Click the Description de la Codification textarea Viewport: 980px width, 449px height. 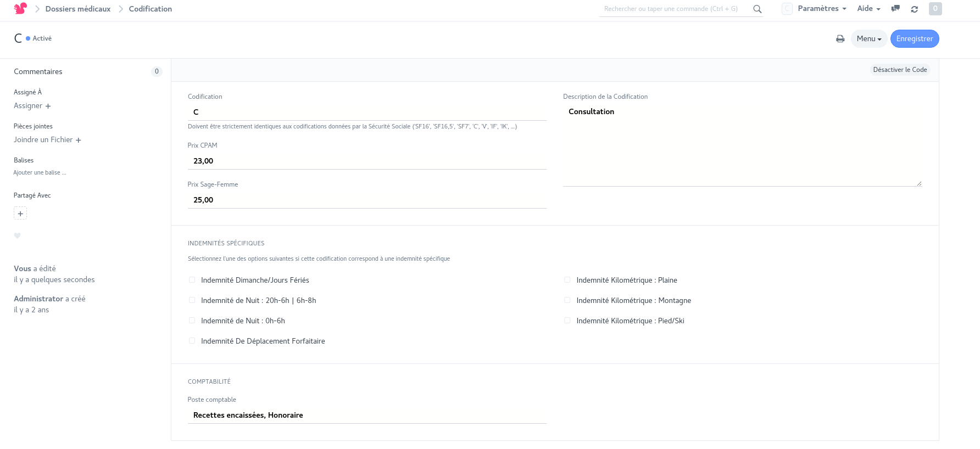pyautogui.click(x=742, y=145)
